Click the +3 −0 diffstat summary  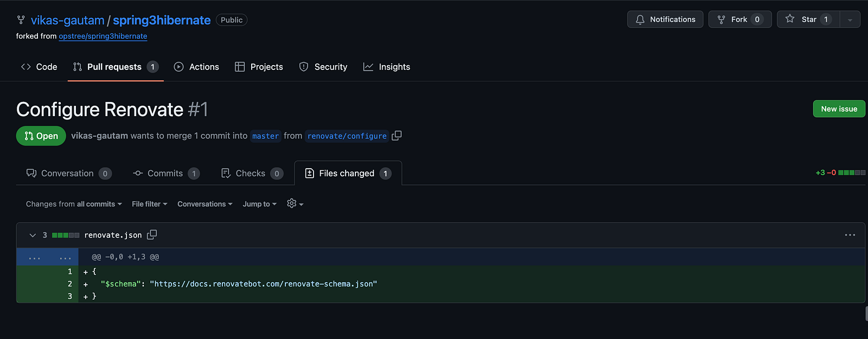[x=840, y=172]
